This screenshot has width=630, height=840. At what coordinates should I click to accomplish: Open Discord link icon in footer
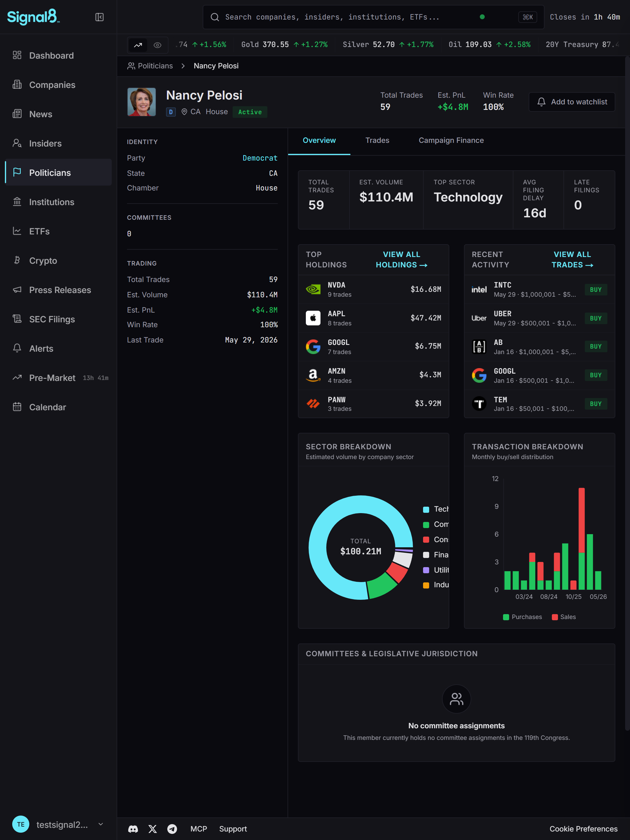pyautogui.click(x=133, y=829)
